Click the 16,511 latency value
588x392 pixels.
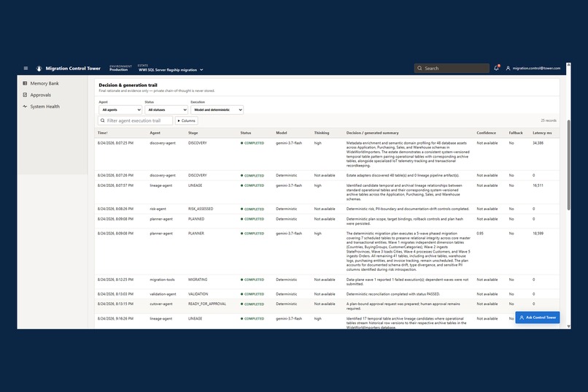(x=538, y=185)
